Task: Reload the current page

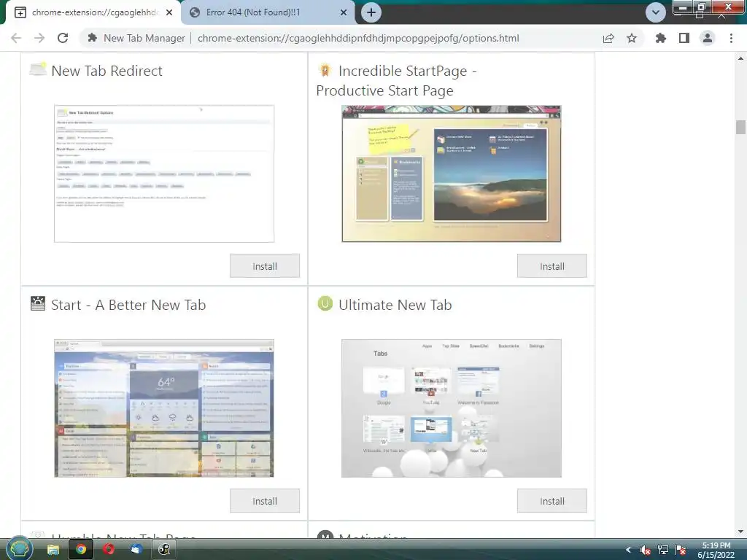Action: 63,38
